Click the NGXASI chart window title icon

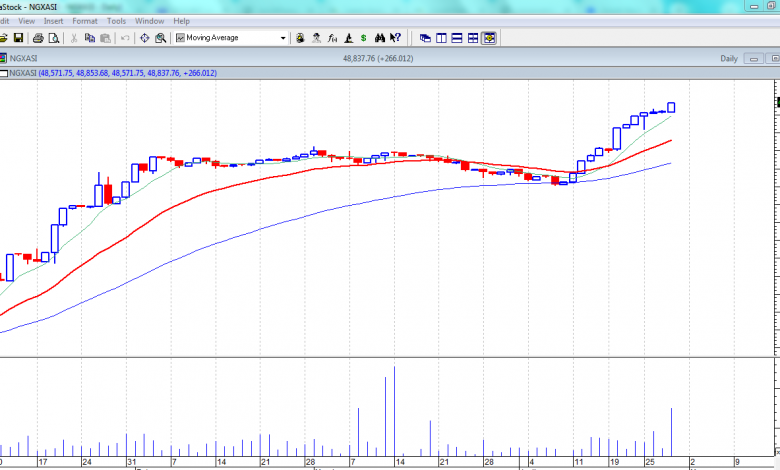pos(3,59)
